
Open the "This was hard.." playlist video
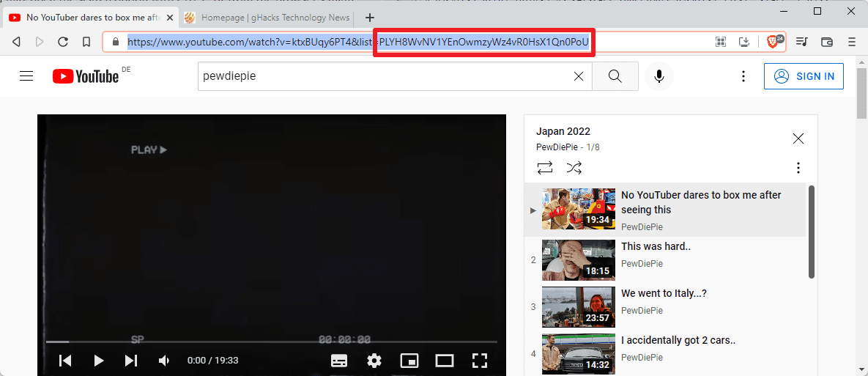(656, 247)
